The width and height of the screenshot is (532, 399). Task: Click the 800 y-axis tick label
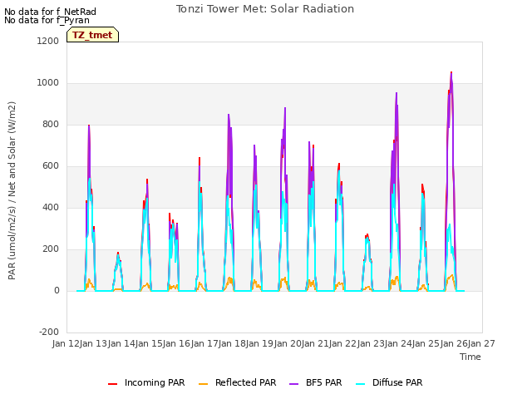(51, 124)
